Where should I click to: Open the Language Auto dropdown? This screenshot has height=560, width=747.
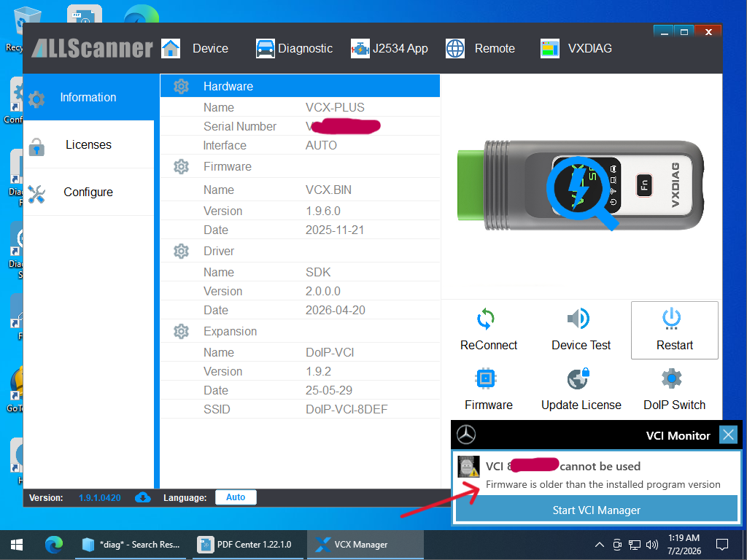coord(236,497)
